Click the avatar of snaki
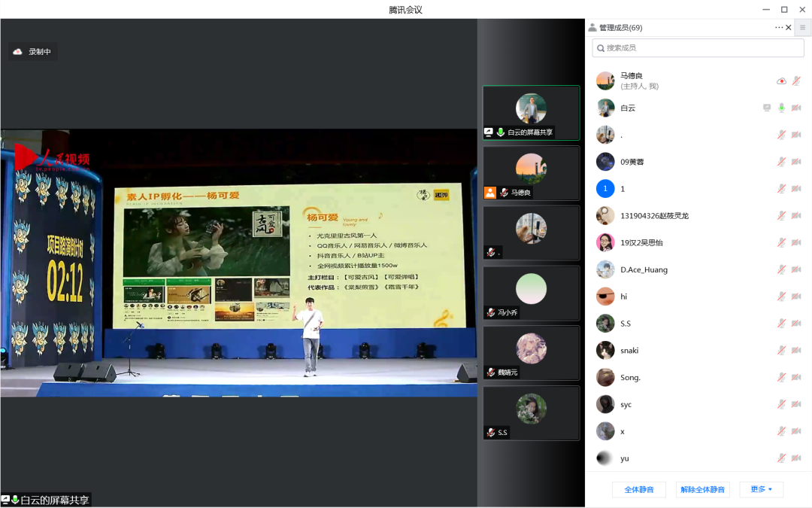 click(605, 351)
